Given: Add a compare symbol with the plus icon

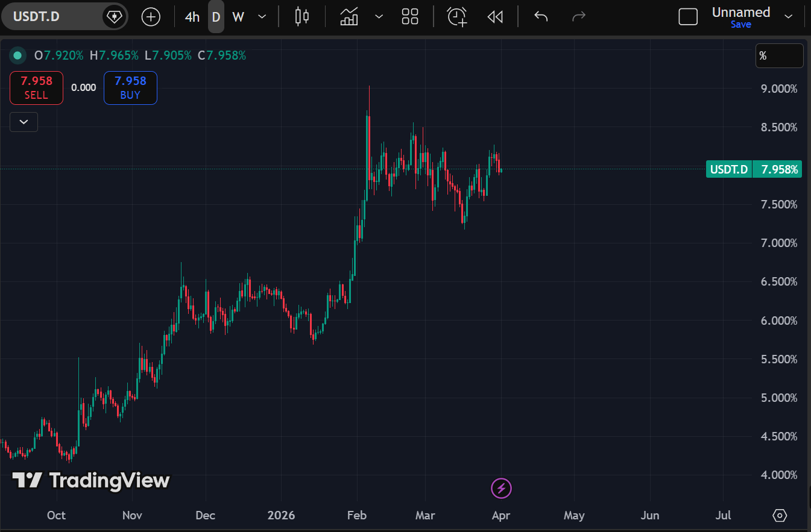Looking at the screenshot, I should [151, 17].
